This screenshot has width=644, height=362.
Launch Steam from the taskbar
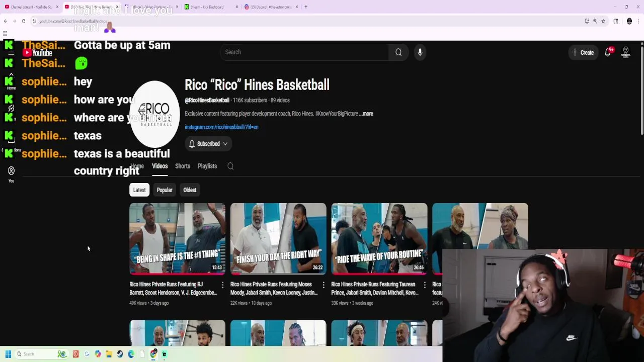[120, 354]
